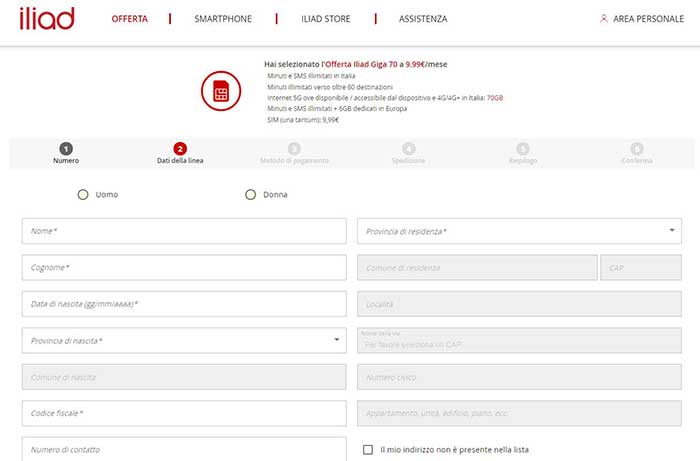Screen dimensions: 700x461
Task: Click the iliad logo
Action: [47, 19]
